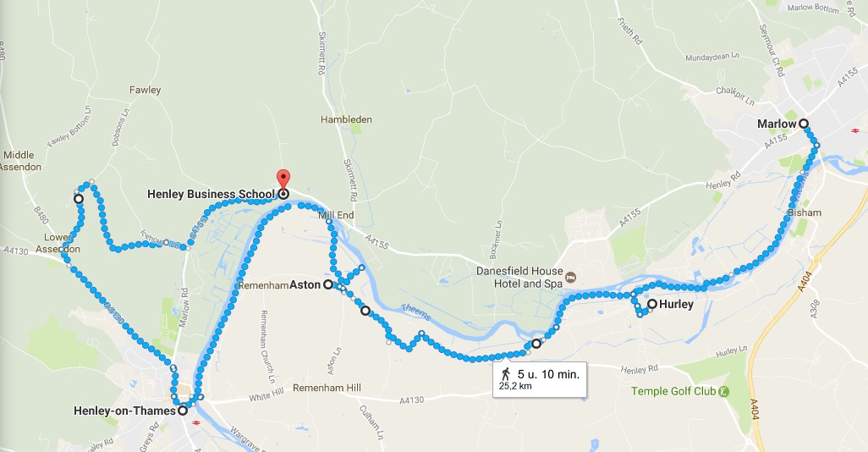Click the unlabeled waypoint circle above Lower Assendon
This screenshot has width=868, height=452.
click(79, 199)
